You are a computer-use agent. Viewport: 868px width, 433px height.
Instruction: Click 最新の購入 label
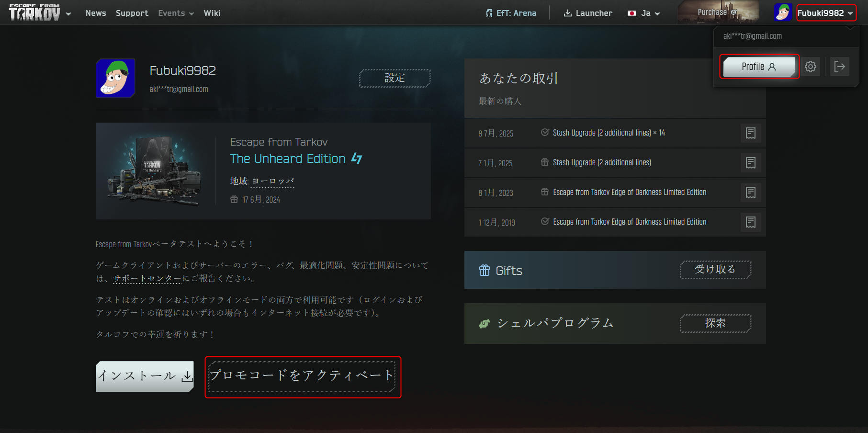[500, 101]
